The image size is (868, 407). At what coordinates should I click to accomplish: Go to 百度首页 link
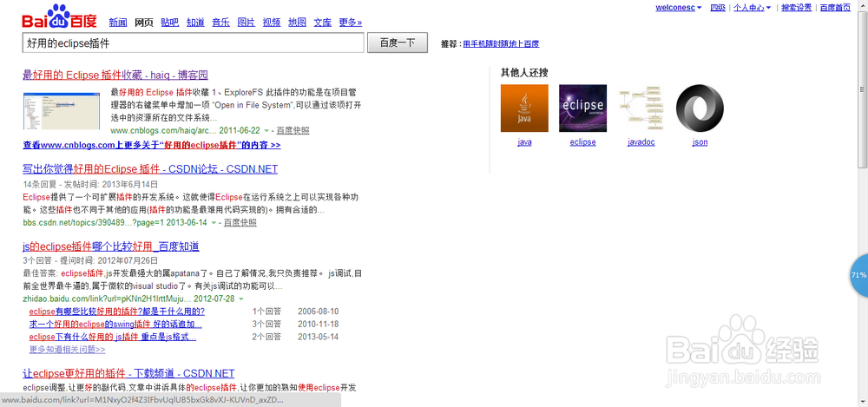coord(835,8)
